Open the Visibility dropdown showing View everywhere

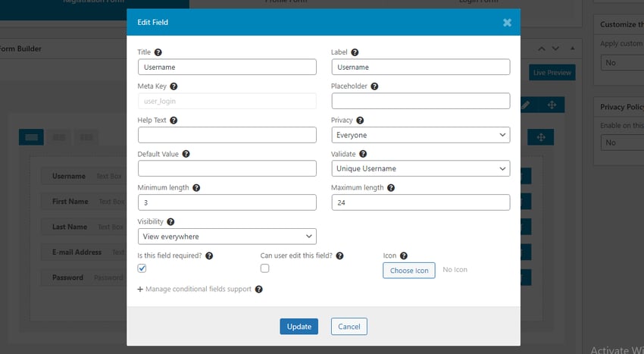pyautogui.click(x=227, y=237)
